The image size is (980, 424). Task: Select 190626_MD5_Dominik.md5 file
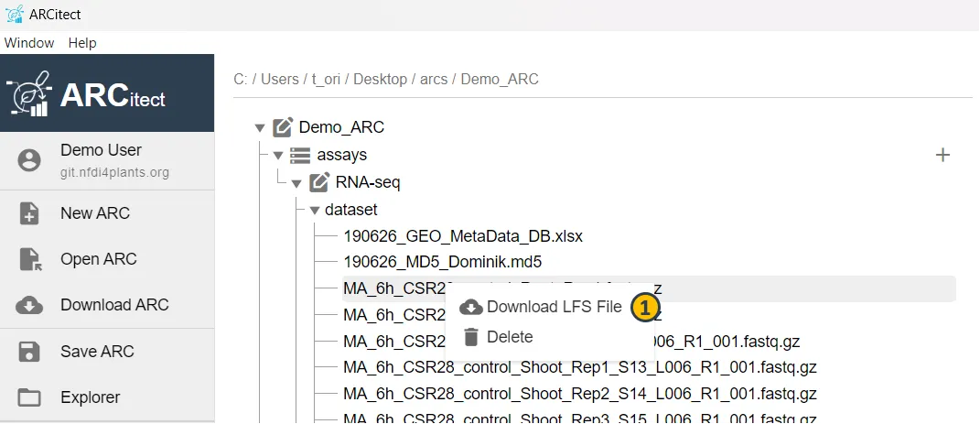(x=442, y=262)
